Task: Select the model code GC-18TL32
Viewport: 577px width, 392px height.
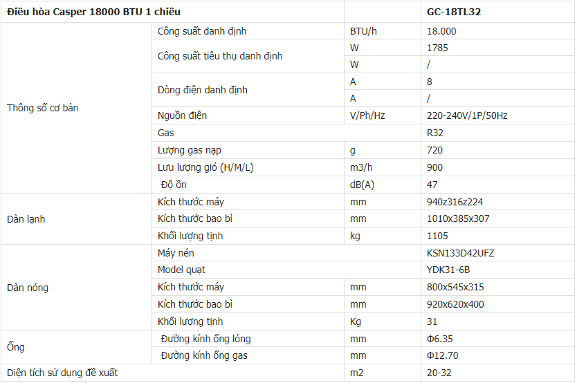Action: point(455,12)
